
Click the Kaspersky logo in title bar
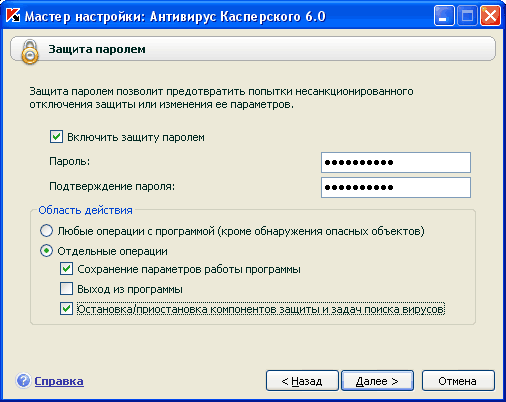(x=13, y=16)
